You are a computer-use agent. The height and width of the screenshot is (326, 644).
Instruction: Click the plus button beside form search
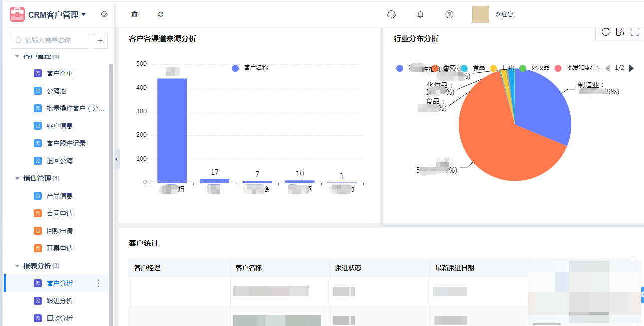click(100, 40)
